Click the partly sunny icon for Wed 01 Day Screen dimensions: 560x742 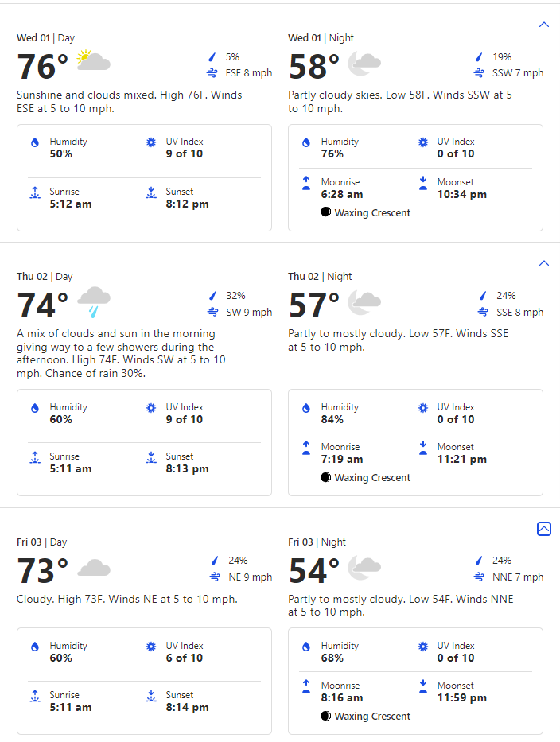click(x=93, y=60)
